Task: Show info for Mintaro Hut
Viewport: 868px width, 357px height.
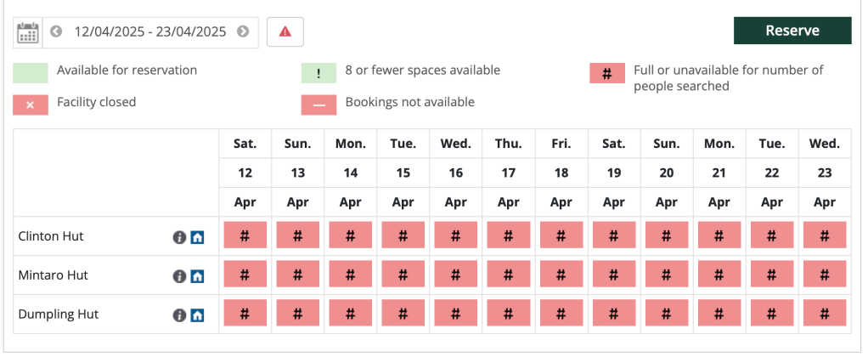Action: click(179, 276)
